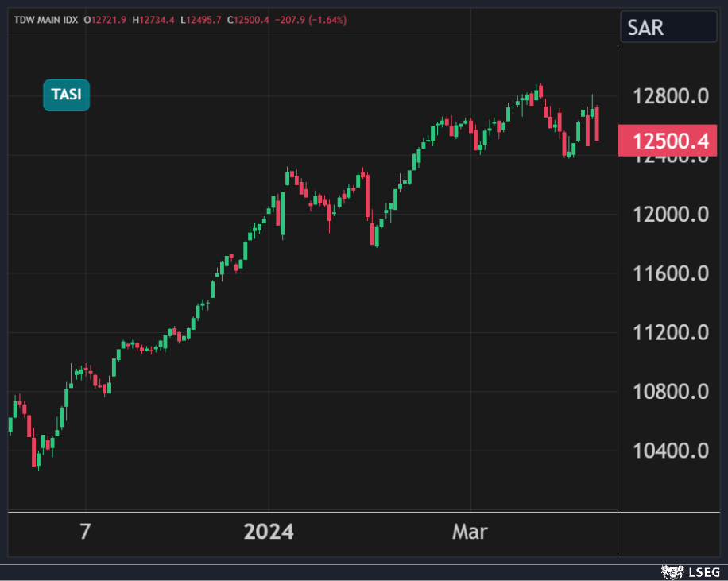Select the 2024 marker on time axis
728x581 pixels.
(269, 532)
